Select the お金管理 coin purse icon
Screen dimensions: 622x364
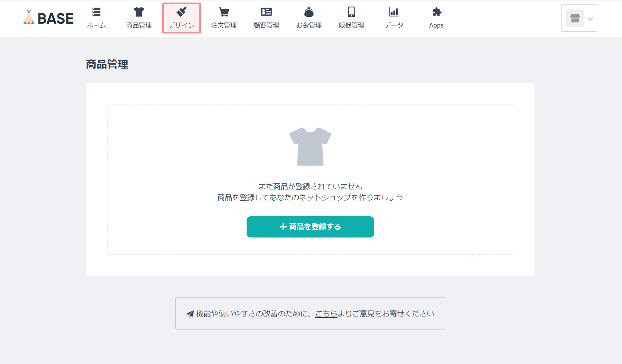pyautogui.click(x=309, y=11)
